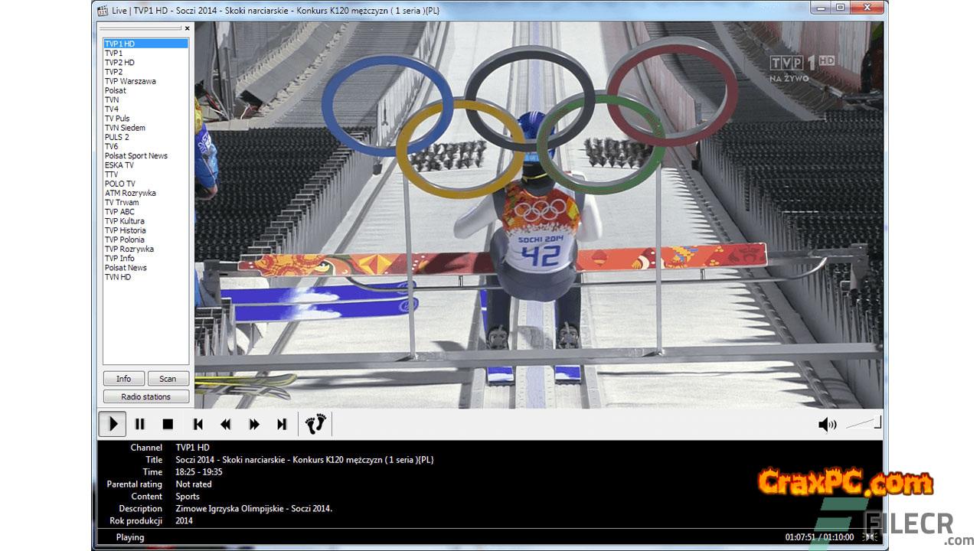Switch to Radio stations
The width and height of the screenshot is (980, 551).
pos(145,396)
